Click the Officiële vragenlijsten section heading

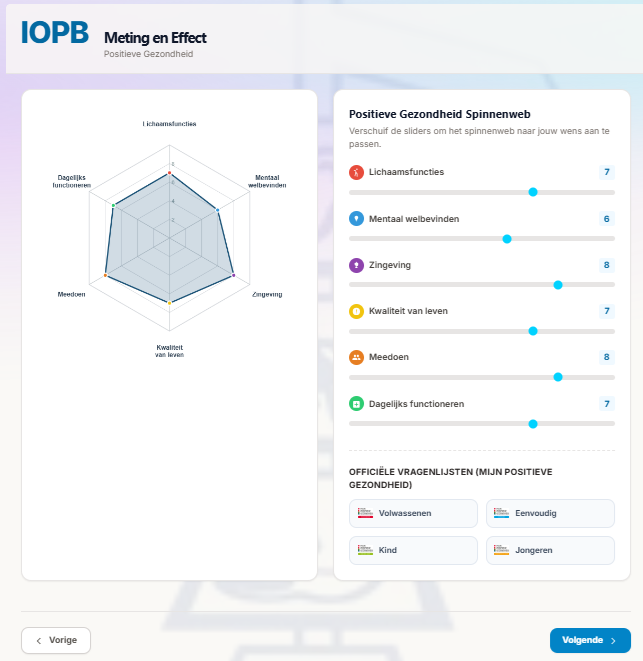[450, 478]
